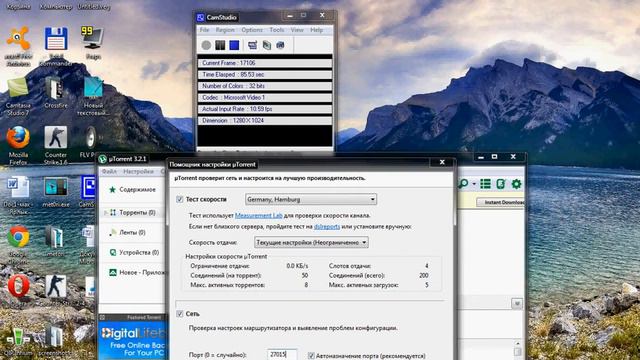Expand the Торренты (0) tree item arrow

[x=106, y=213]
